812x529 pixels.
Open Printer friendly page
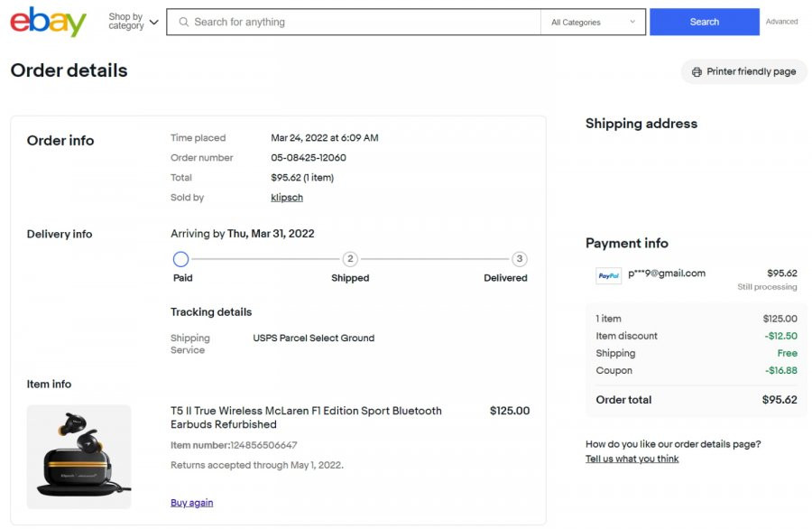743,71
